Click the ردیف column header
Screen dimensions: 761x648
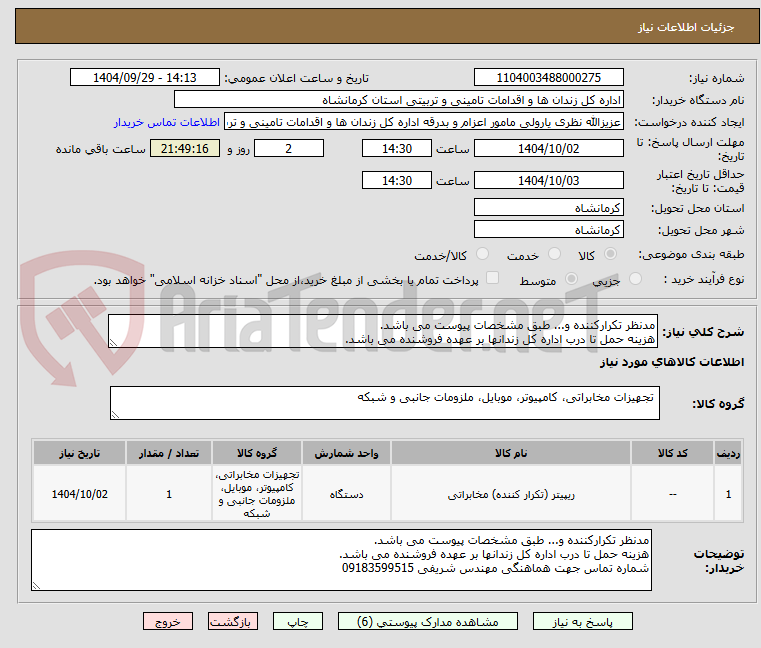click(x=728, y=453)
